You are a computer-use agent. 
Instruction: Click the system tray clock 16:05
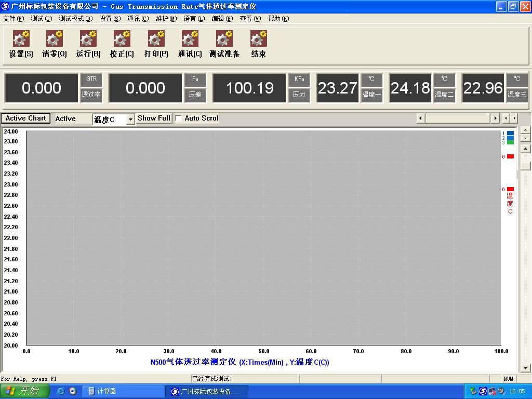[517, 391]
